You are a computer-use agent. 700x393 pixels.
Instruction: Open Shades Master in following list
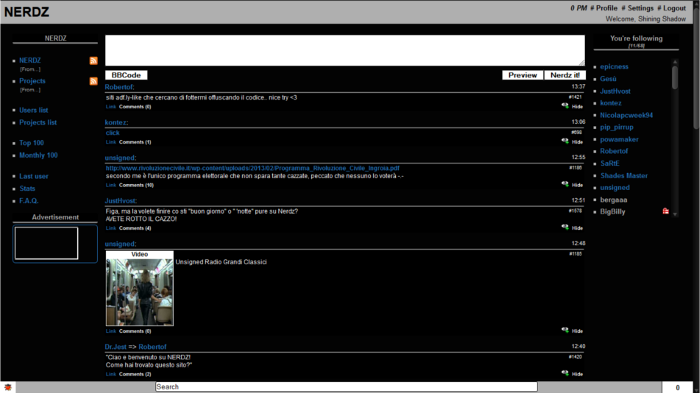(624, 176)
